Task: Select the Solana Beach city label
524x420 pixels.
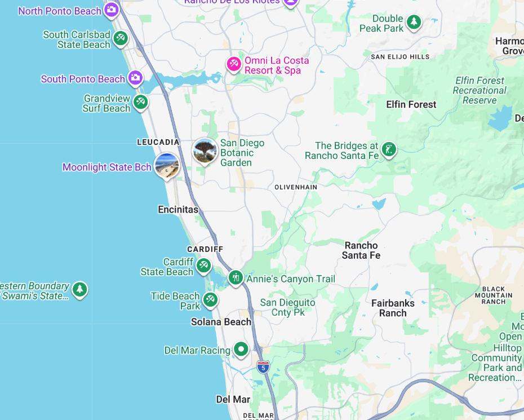Action: (x=221, y=322)
